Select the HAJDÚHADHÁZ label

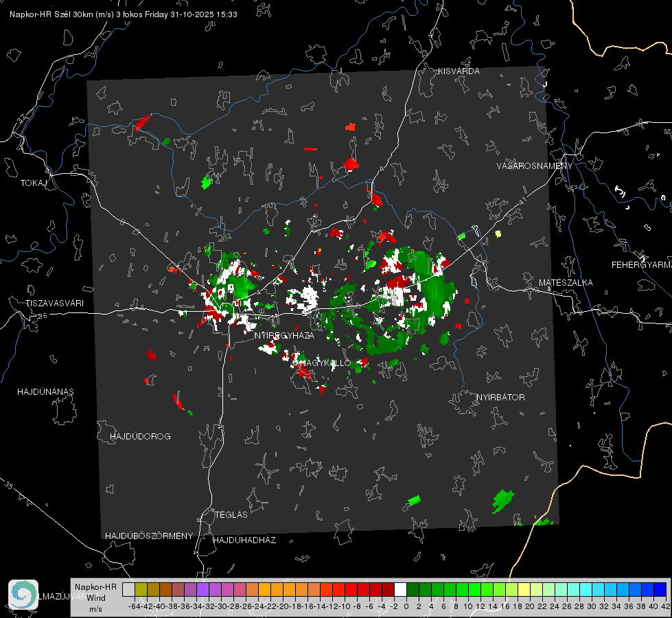point(244,540)
